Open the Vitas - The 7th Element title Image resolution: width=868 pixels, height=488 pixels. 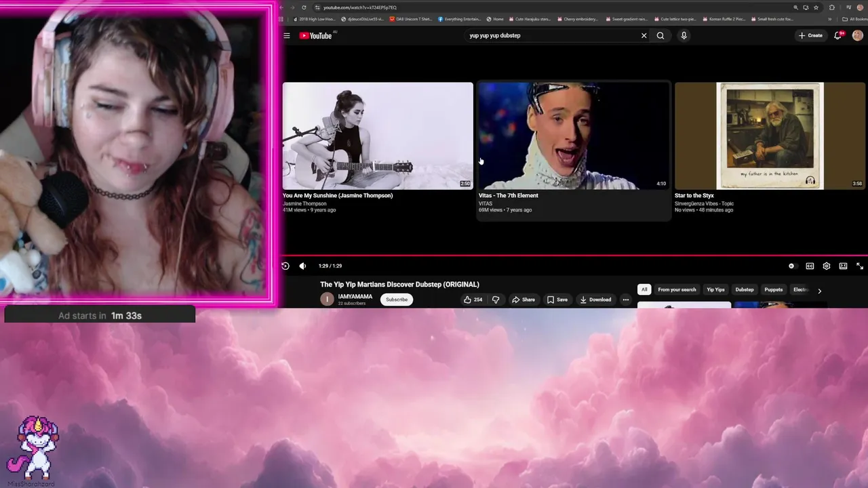(509, 195)
